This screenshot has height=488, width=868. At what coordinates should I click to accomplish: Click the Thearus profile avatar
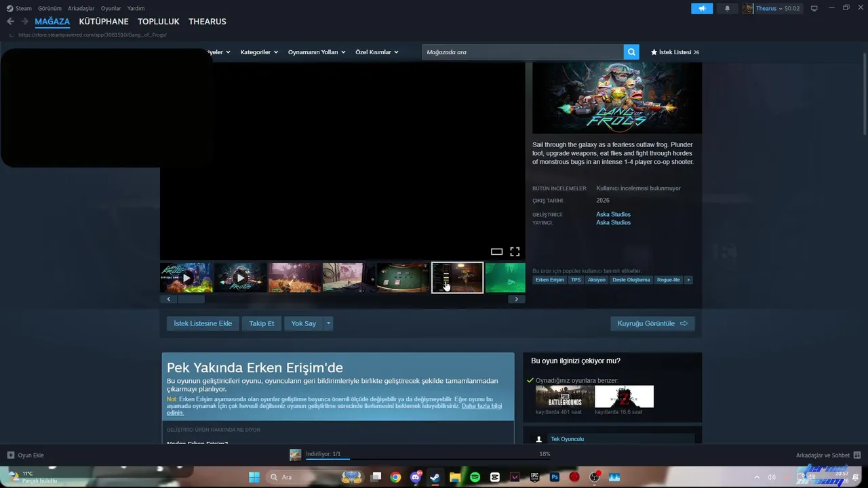click(748, 8)
